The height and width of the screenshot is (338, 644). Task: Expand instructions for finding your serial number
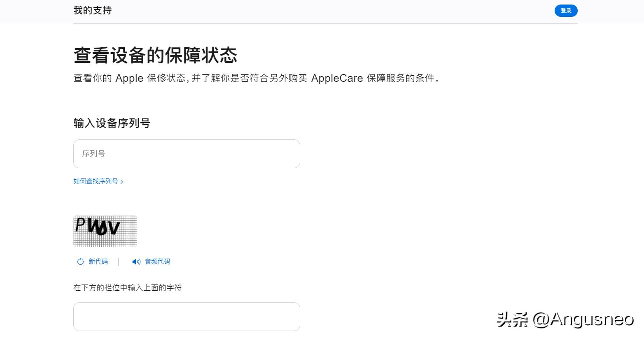pos(95,181)
